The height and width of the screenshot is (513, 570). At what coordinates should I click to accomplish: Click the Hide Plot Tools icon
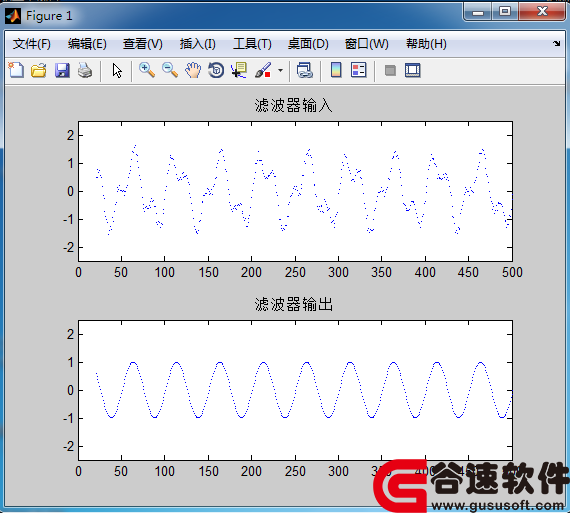tap(390, 71)
